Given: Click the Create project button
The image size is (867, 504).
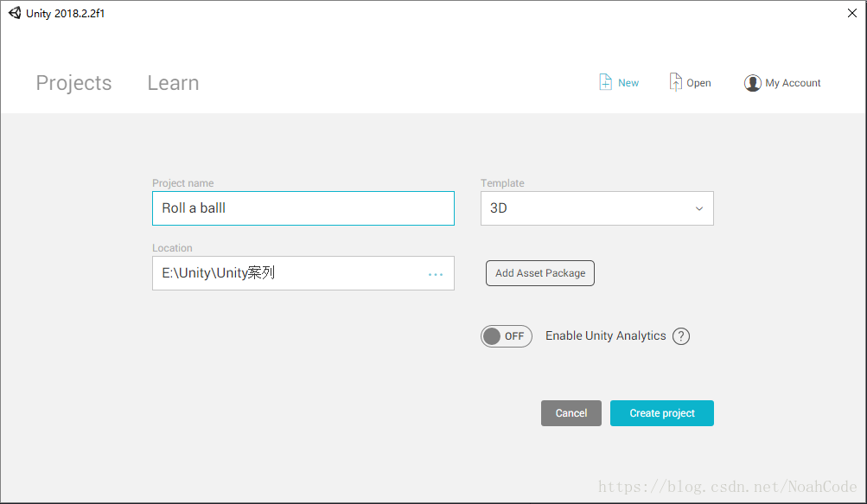Looking at the screenshot, I should click(x=662, y=413).
